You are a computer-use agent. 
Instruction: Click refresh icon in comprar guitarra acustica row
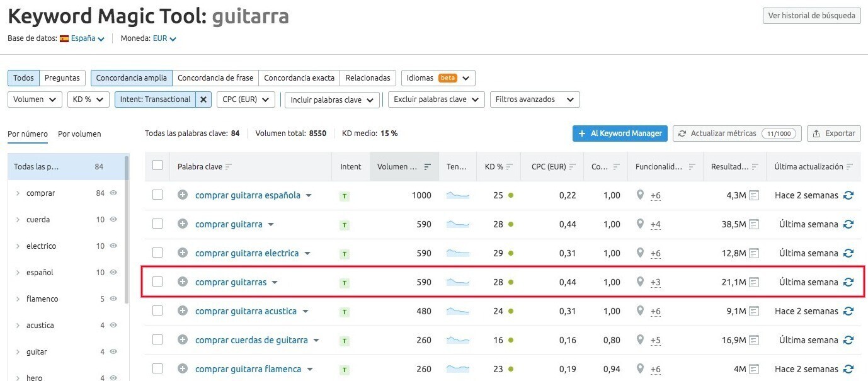(x=848, y=311)
